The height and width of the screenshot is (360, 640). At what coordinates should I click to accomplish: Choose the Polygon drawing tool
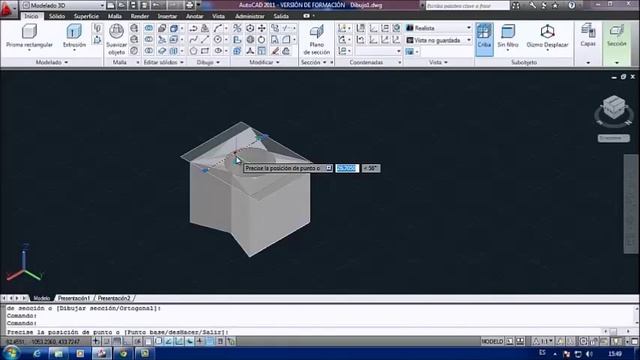pyautogui.click(x=193, y=51)
